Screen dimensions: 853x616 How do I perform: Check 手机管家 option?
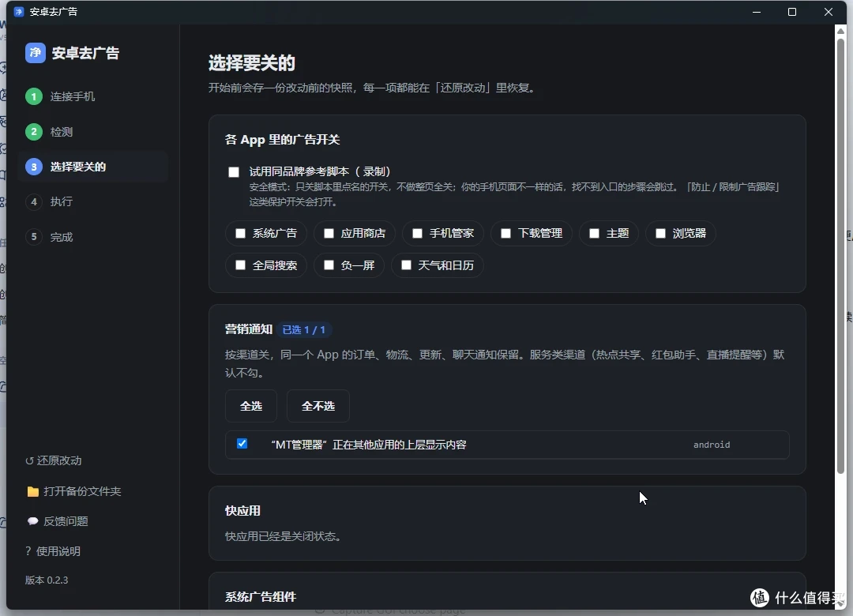417,234
